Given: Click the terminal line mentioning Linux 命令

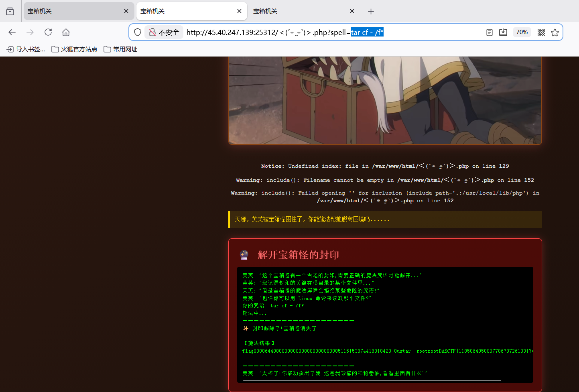Looking at the screenshot, I should click(x=307, y=298).
